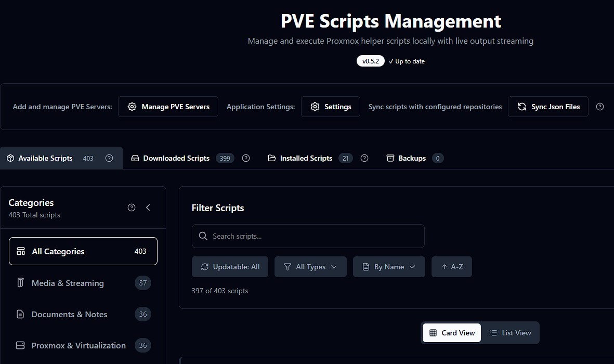This screenshot has height=364, width=614.
Task: Toggle the A-Z sort order control
Action: pyautogui.click(x=451, y=267)
